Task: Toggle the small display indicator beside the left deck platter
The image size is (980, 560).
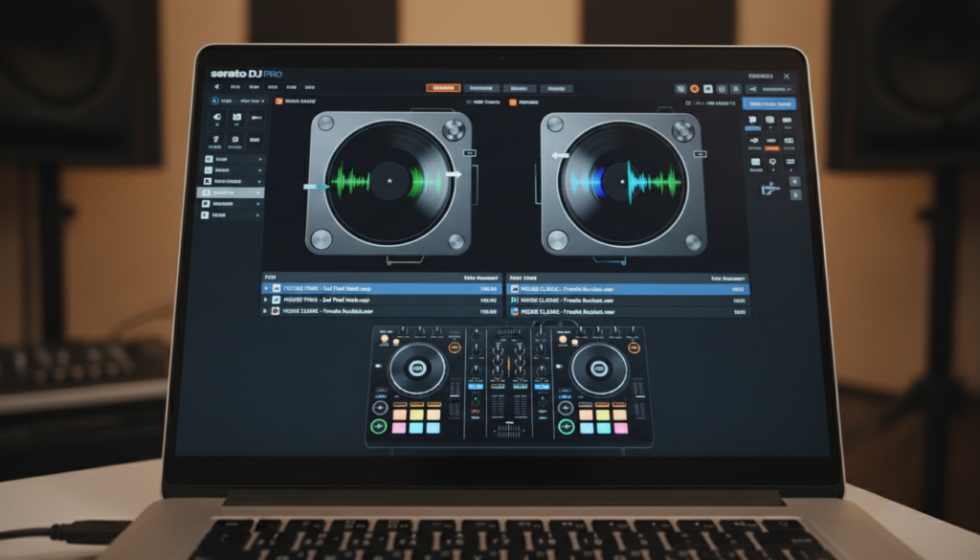Action: [470, 151]
